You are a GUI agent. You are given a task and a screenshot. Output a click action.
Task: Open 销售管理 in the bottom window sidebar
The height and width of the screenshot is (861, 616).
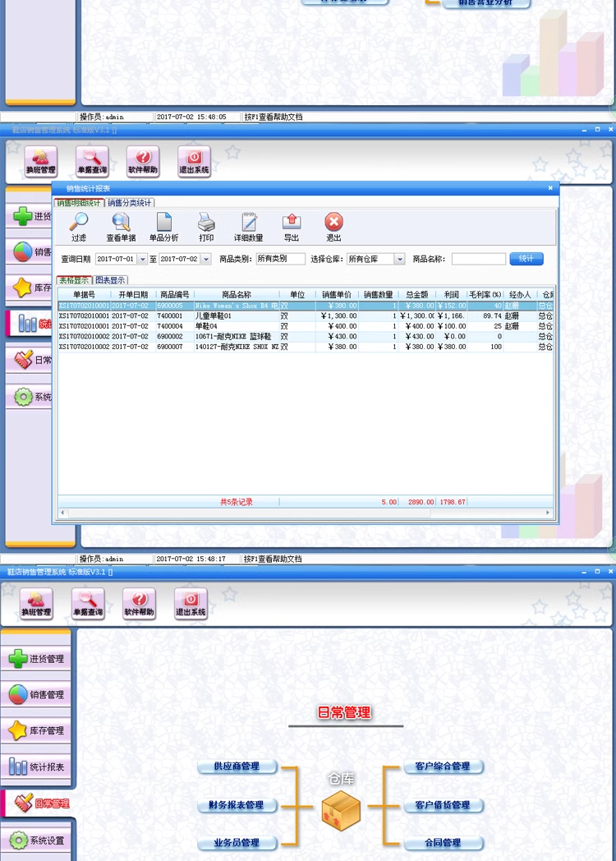(35, 694)
